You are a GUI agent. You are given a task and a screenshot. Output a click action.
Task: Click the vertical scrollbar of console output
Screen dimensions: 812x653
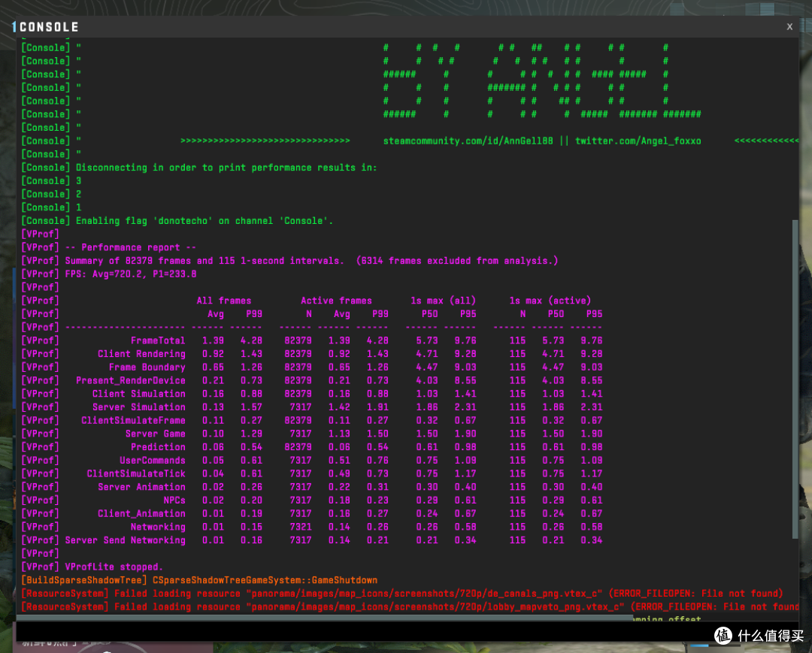795,379
